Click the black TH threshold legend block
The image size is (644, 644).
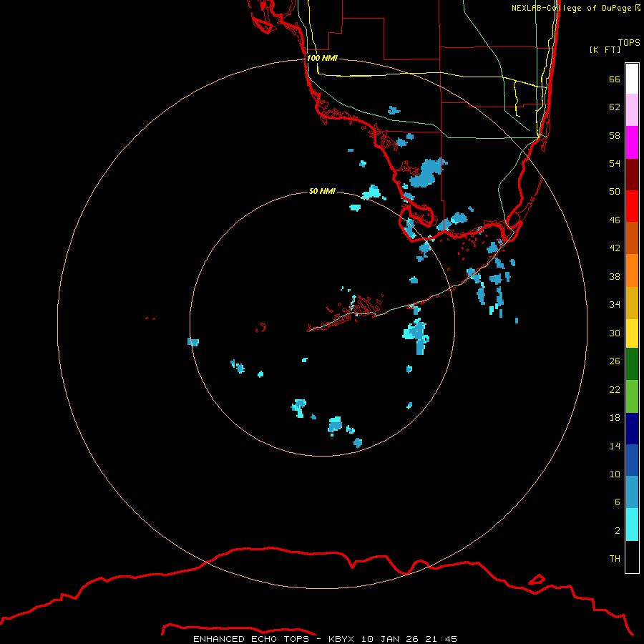[x=632, y=557]
